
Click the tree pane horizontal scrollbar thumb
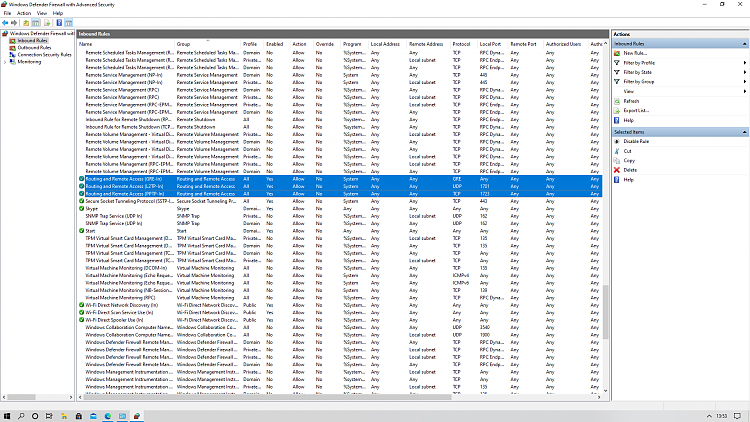click(x=22, y=397)
